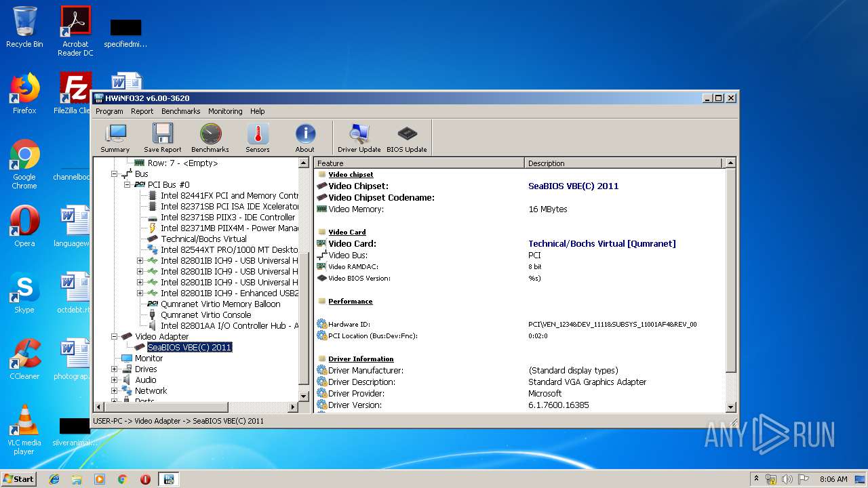The width and height of the screenshot is (868, 488).
Task: Click the taskbar clock 8:06 AM
Action: click(833, 479)
